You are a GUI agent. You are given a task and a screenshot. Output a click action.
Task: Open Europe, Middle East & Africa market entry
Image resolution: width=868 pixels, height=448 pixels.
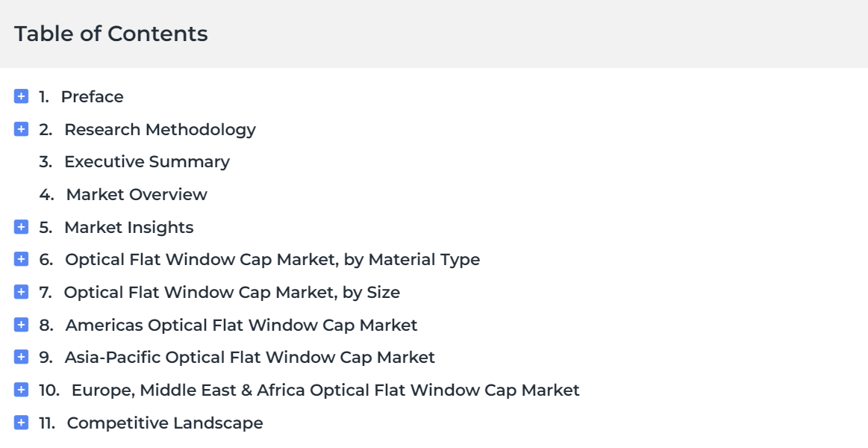coord(325,391)
